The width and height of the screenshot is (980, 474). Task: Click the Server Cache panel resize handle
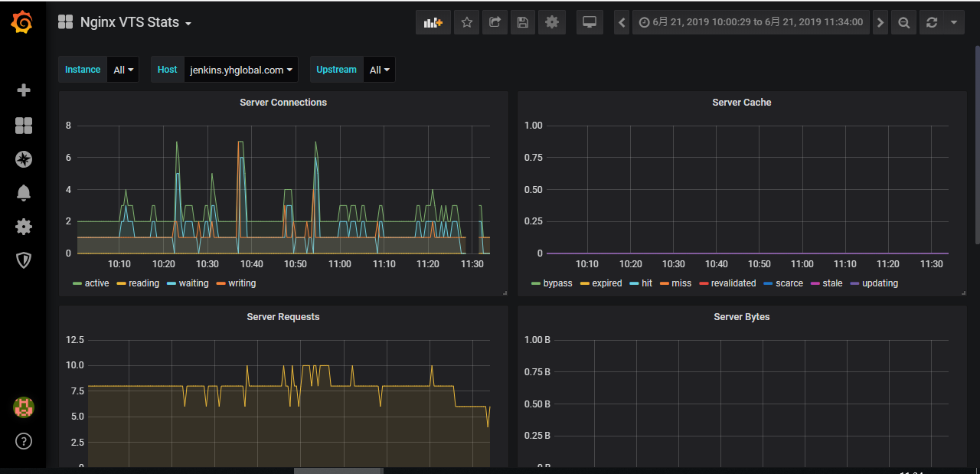click(963, 293)
